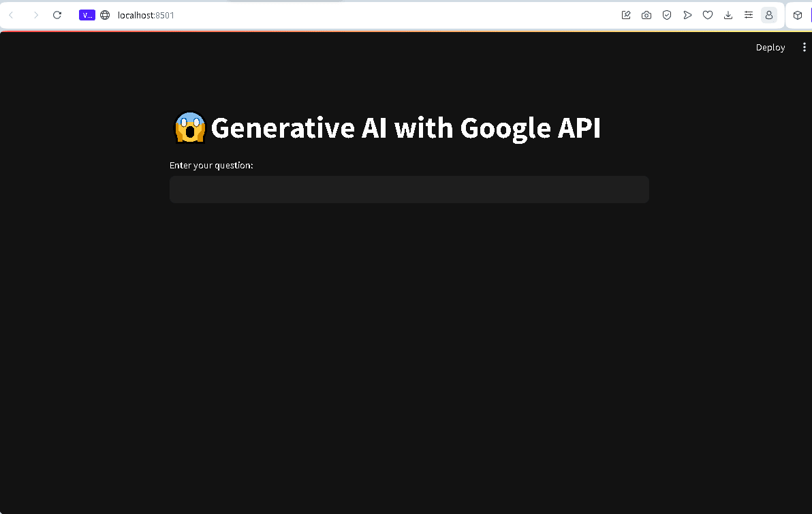Click the compose/share page icon

(x=625, y=14)
